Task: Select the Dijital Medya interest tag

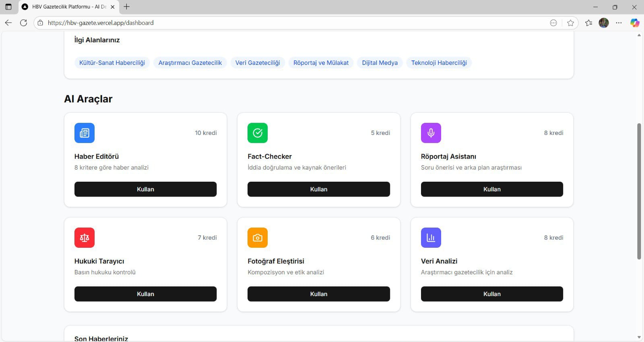Action: [380, 63]
